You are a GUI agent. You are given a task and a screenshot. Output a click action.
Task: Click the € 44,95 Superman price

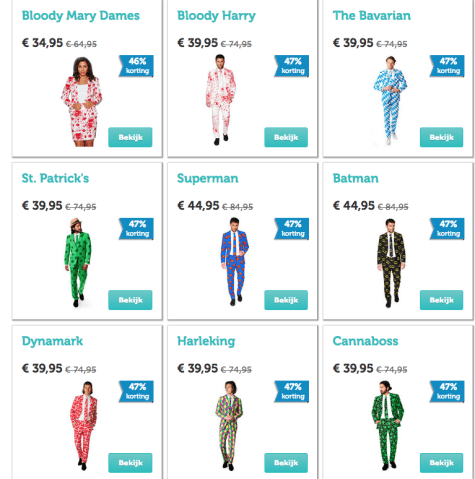coord(198,206)
